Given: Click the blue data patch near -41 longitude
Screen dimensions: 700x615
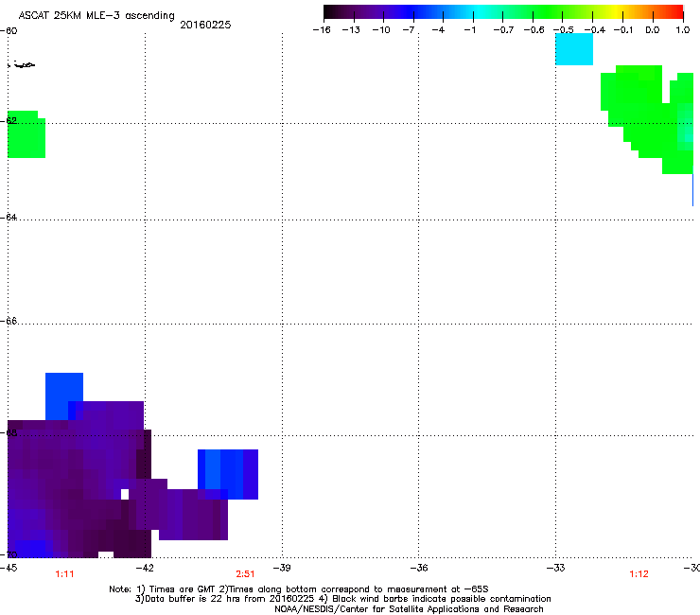Looking at the screenshot, I should [228, 474].
